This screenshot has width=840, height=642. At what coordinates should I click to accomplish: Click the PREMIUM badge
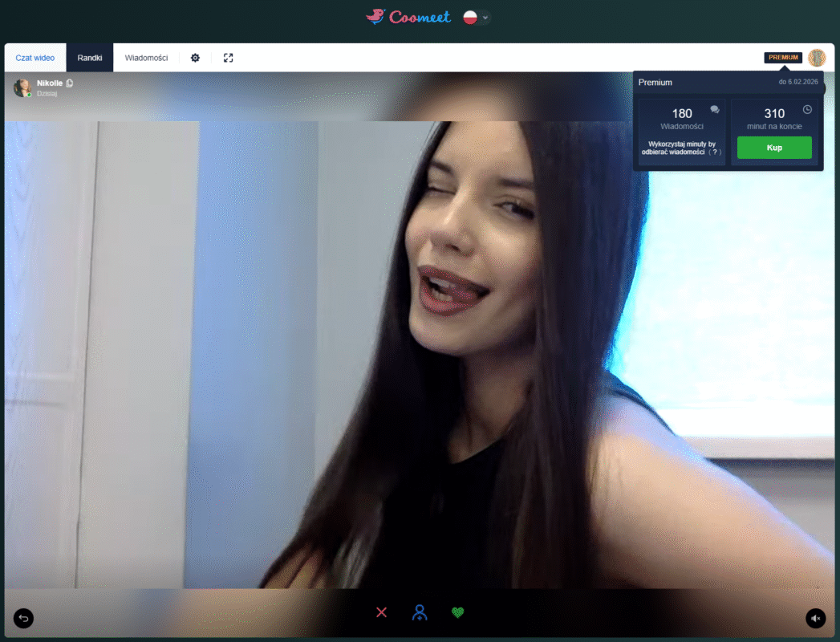coord(783,58)
